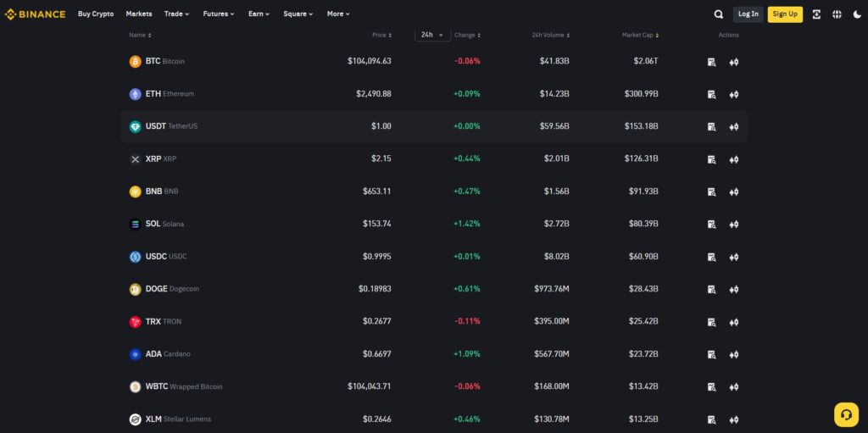
Task: Open the search magnifier icon
Action: [719, 14]
